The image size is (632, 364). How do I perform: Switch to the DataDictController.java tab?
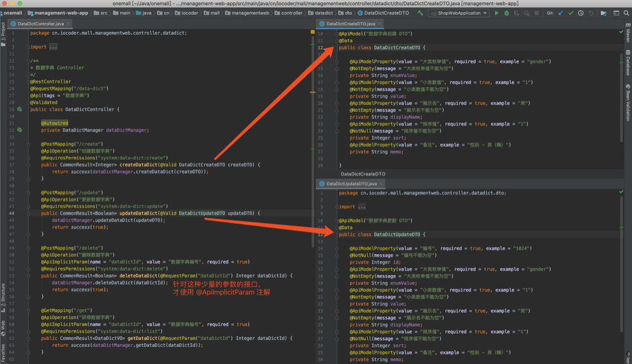coord(40,23)
